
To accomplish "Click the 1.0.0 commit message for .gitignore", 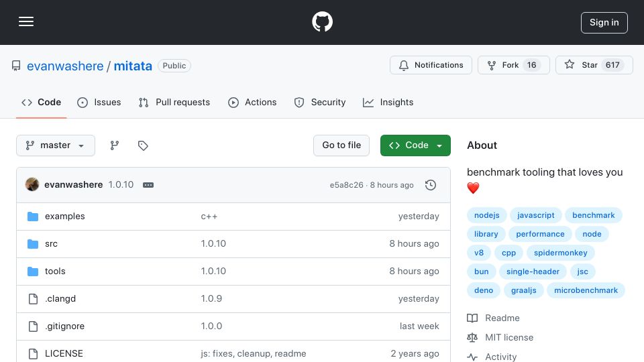I will tap(211, 326).
